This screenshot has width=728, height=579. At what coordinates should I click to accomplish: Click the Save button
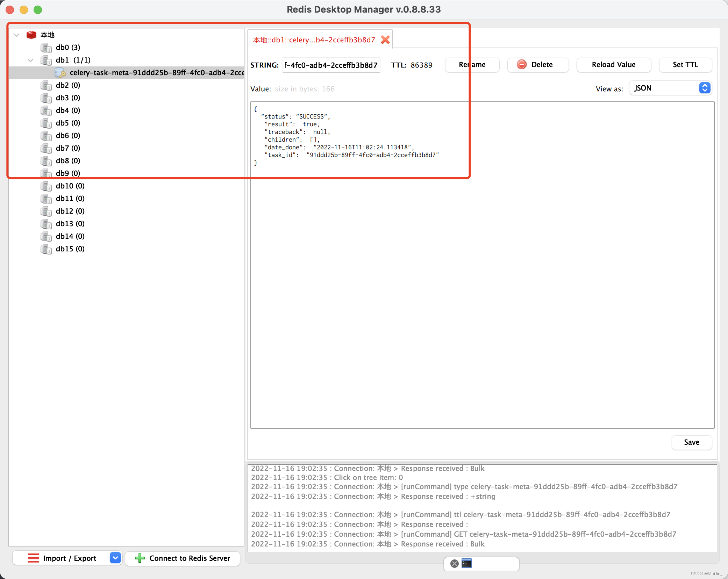pyautogui.click(x=692, y=442)
